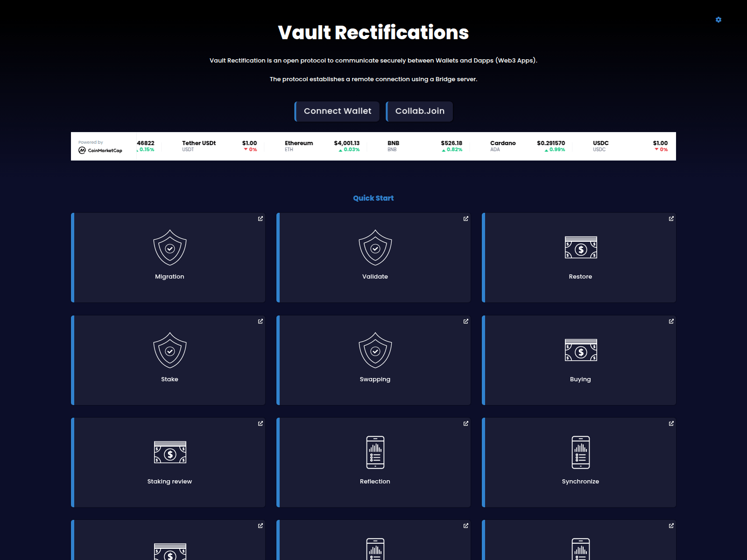Image resolution: width=747 pixels, height=560 pixels.
Task: Select the Swapping card label
Action: [375, 379]
